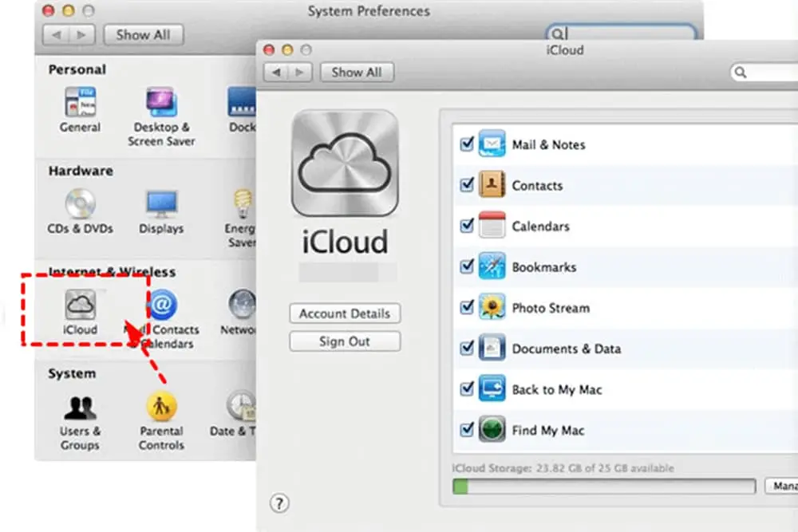This screenshot has width=798, height=532.
Task: Uncheck the Mail & Notes checkbox
Action: [x=468, y=144]
